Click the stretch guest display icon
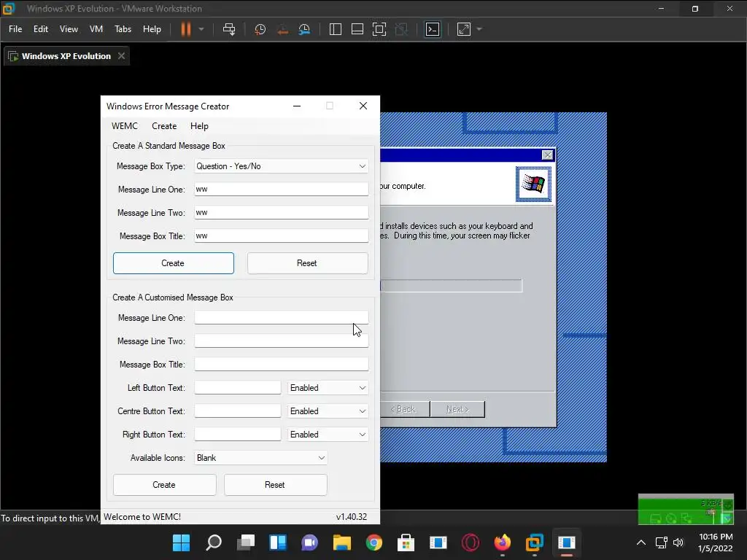The height and width of the screenshot is (560, 747). [464, 29]
